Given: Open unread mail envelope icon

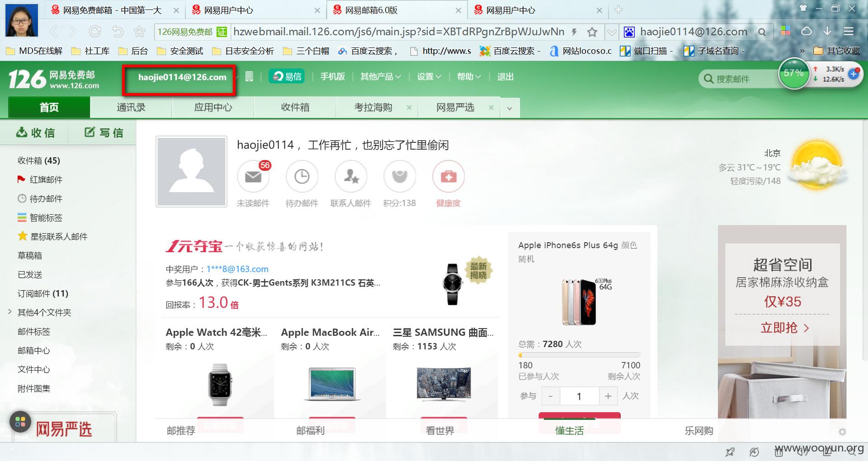Looking at the screenshot, I should pos(253,177).
